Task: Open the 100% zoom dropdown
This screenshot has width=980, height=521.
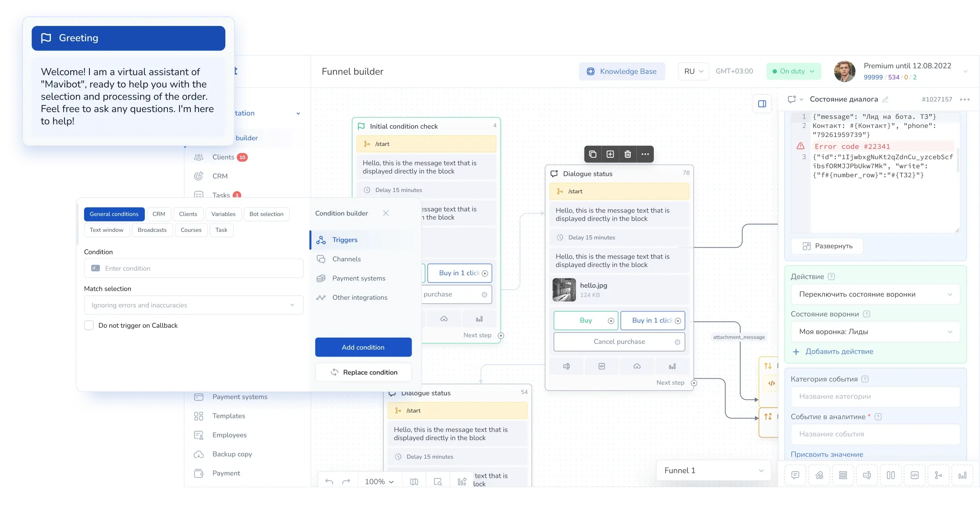Action: coord(379,482)
